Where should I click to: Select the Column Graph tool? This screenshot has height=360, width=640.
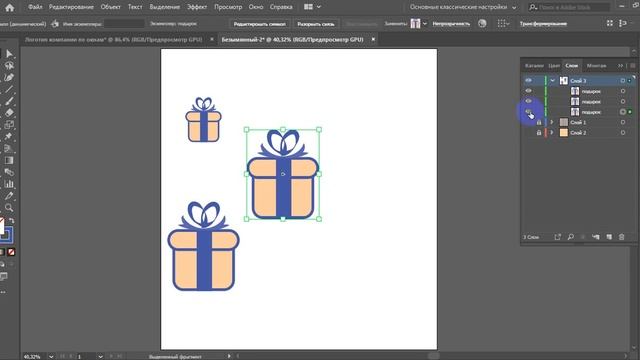pos(9,184)
